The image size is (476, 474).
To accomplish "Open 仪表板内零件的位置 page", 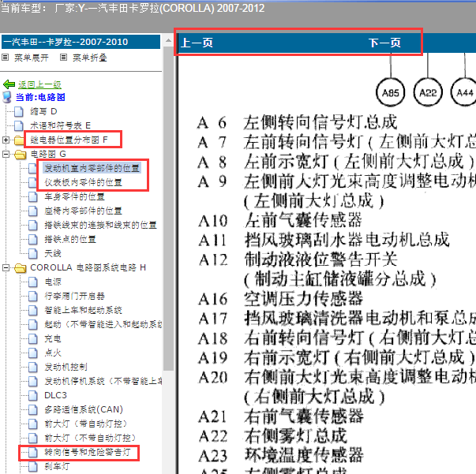I will point(83,182).
